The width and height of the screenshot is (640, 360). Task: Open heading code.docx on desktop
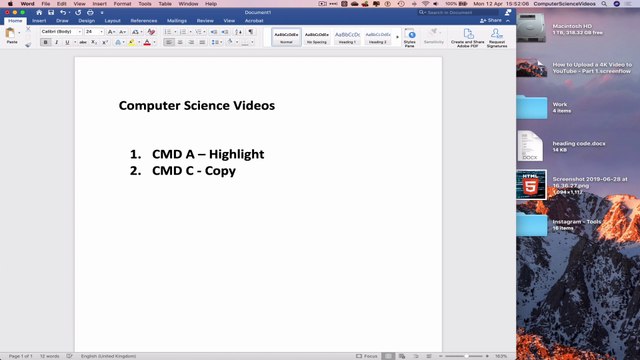(530, 146)
